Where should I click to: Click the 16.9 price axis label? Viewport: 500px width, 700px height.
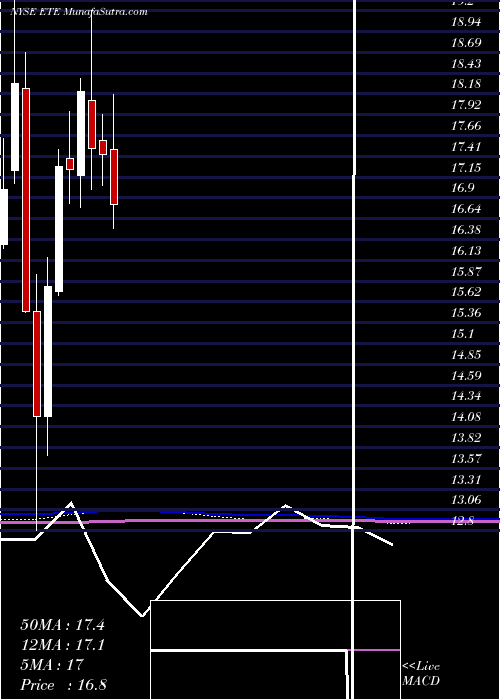tap(463, 188)
